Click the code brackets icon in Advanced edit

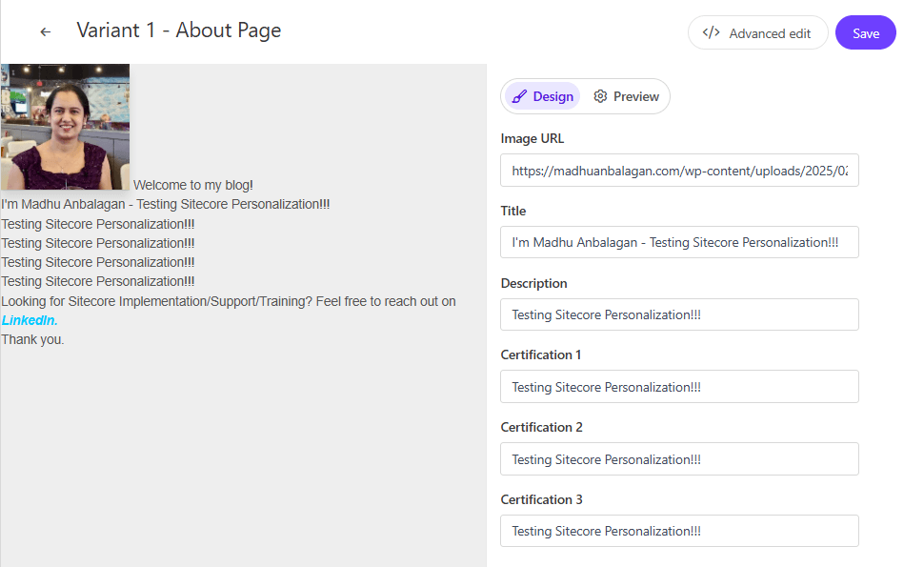[x=711, y=32]
